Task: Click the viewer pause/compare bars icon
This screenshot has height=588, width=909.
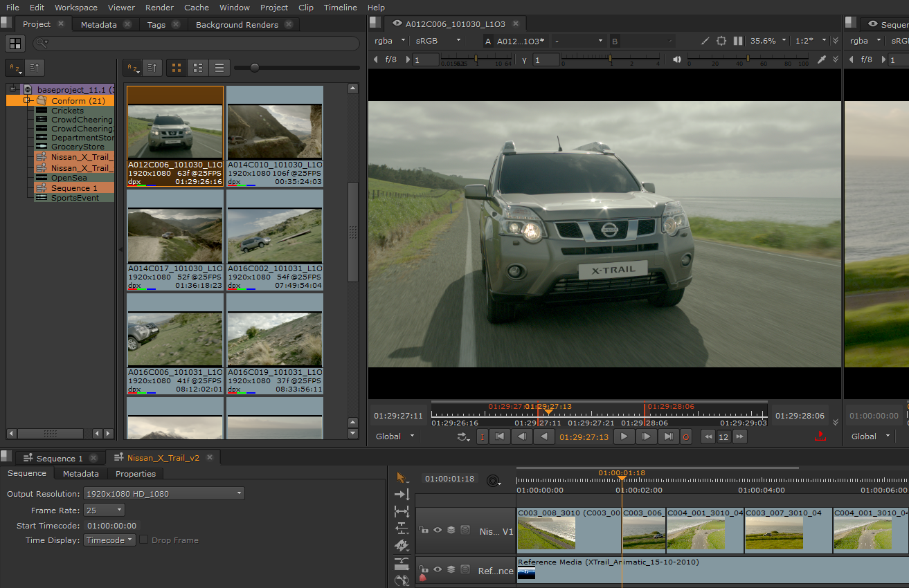Action: (738, 41)
